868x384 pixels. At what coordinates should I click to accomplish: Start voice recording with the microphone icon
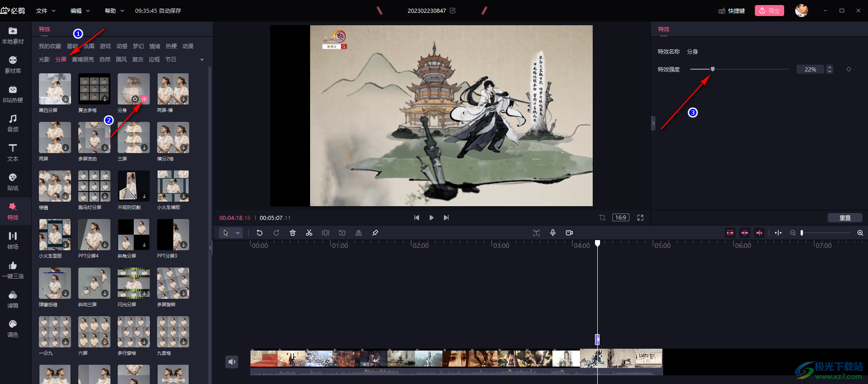click(x=553, y=233)
